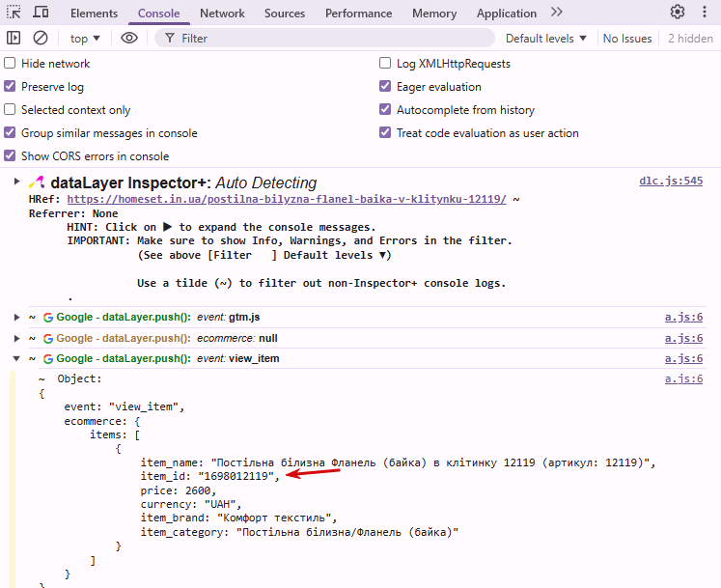Open the Default levels dropdown
This screenshot has width=721, height=588.
[545, 39]
